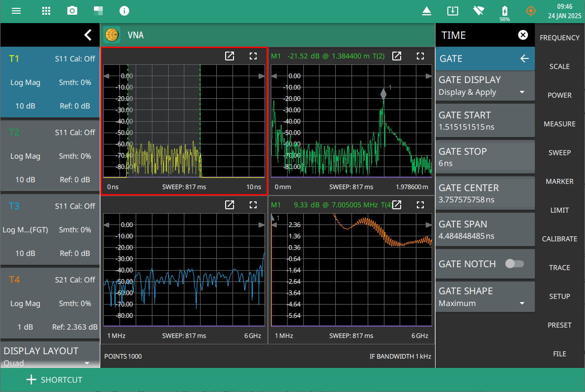Click the eject icon in status bar
585x392 pixels.
(427, 11)
